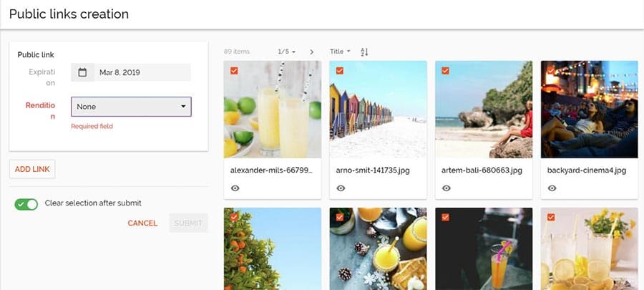
Task: Uncheck the juice and waffles image checkbox
Action: tap(340, 217)
